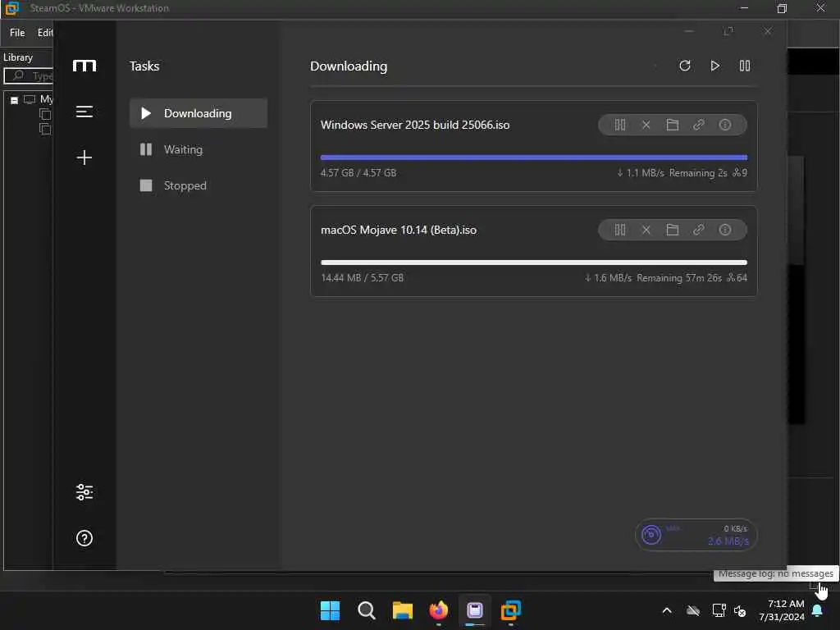This screenshot has width=840, height=630.
Task: Show info for macOS Mojave task
Action: point(725,230)
